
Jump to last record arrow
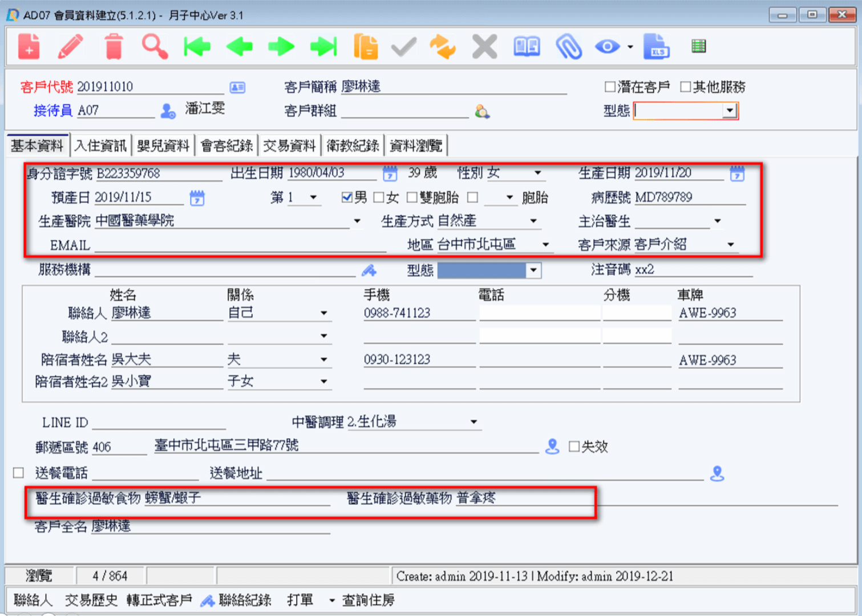tap(323, 46)
